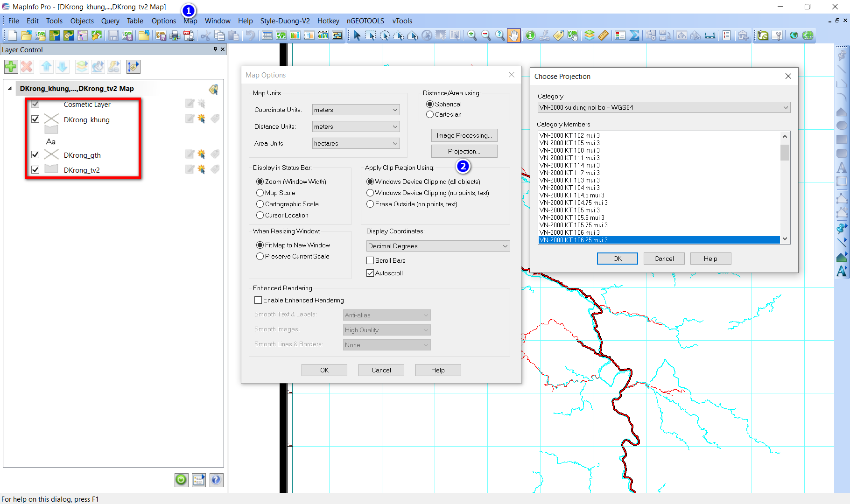The width and height of the screenshot is (850, 504).
Task: Select the Ruler measuring tool
Action: 603,35
